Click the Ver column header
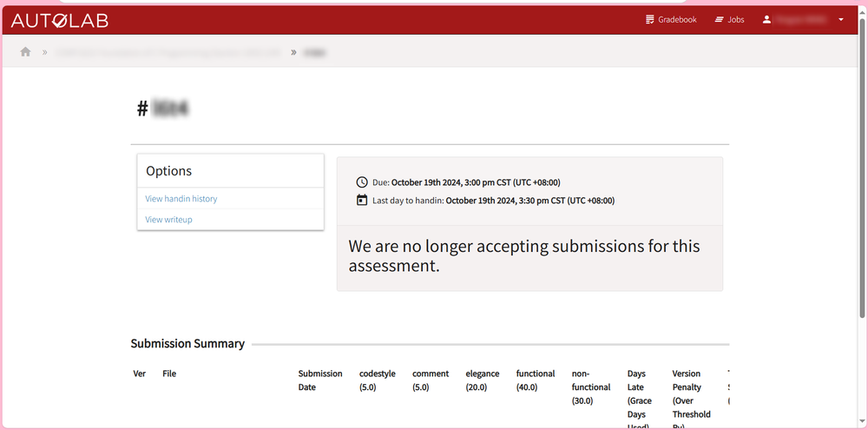 (x=140, y=374)
